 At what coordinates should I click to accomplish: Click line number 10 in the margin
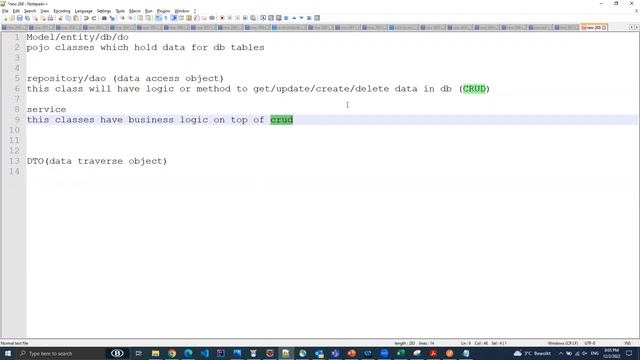click(x=14, y=130)
